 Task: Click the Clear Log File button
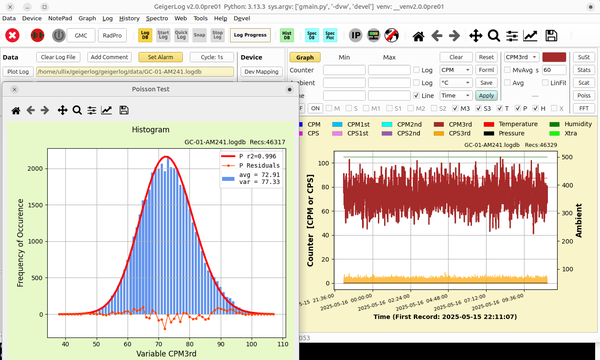coord(58,57)
